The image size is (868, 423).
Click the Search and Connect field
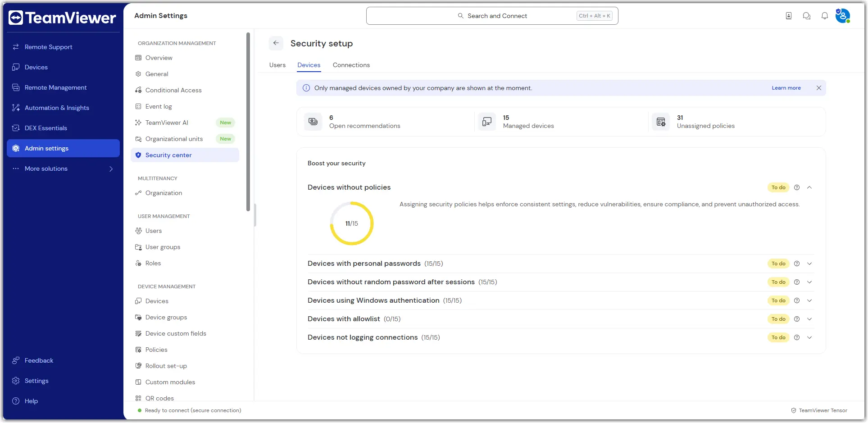pyautogui.click(x=492, y=16)
